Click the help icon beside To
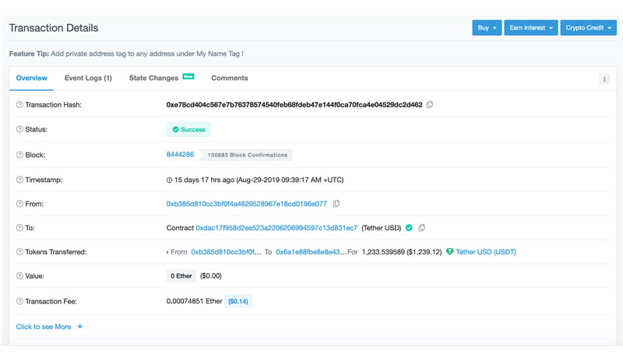The width and height of the screenshot is (623, 364). point(19,228)
